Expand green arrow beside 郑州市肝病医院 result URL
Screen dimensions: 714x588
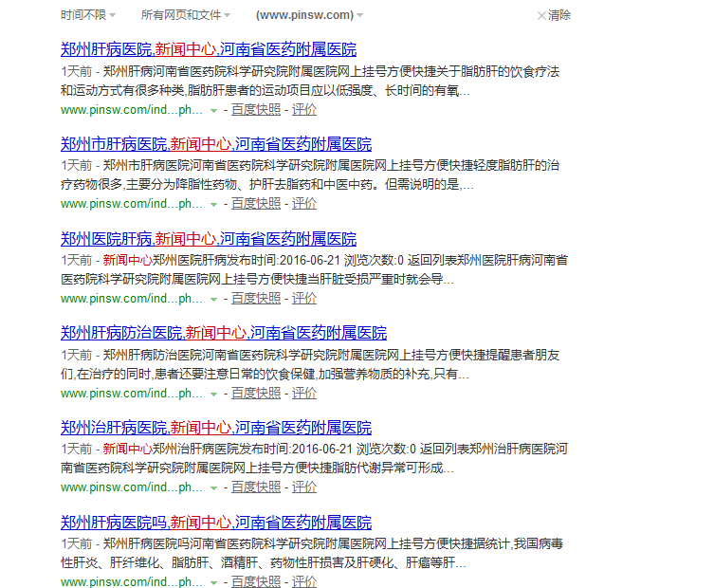(x=213, y=205)
